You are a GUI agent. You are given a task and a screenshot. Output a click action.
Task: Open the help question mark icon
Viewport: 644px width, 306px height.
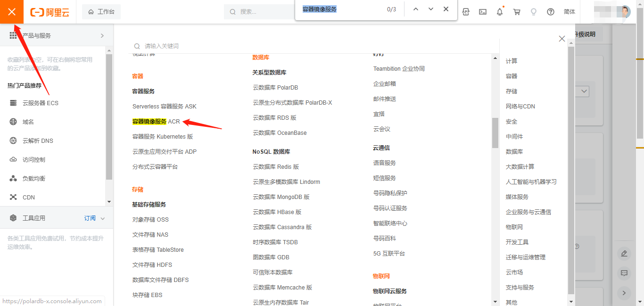[x=551, y=12]
